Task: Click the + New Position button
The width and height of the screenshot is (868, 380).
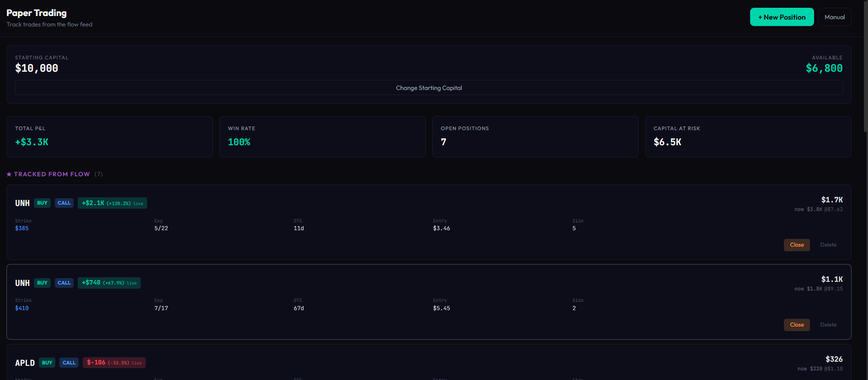Action: (x=782, y=17)
